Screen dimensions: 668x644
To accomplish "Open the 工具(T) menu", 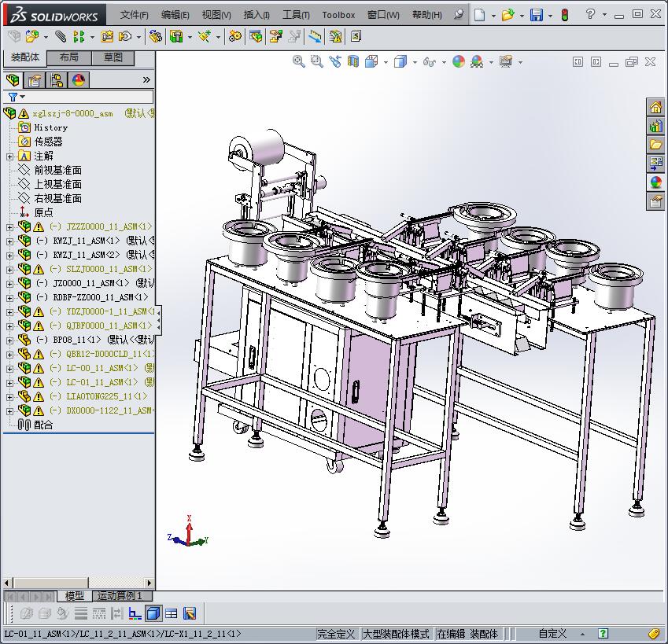I will 296,15.
